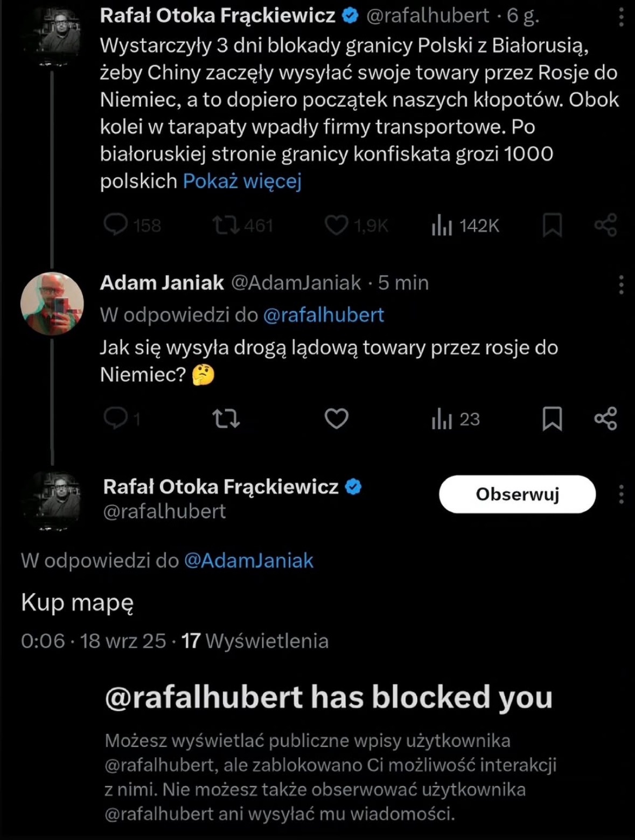
Task: View analytics showing 23 views
Action: pos(456,419)
